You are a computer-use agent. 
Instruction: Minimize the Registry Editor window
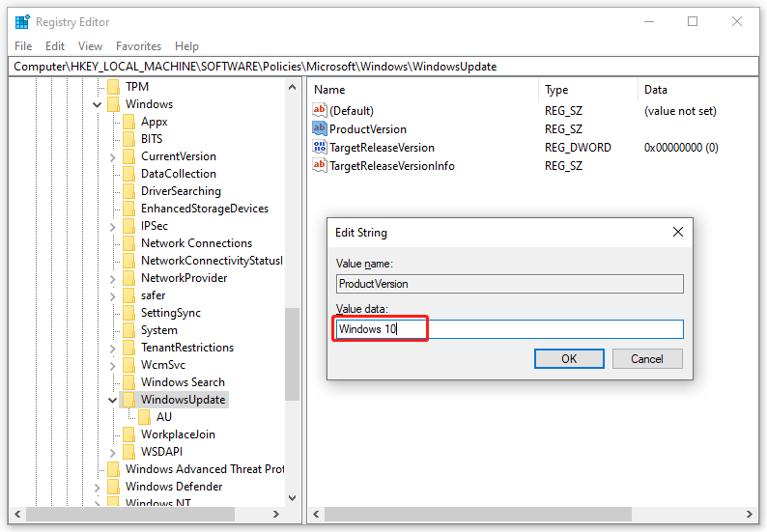(x=648, y=21)
